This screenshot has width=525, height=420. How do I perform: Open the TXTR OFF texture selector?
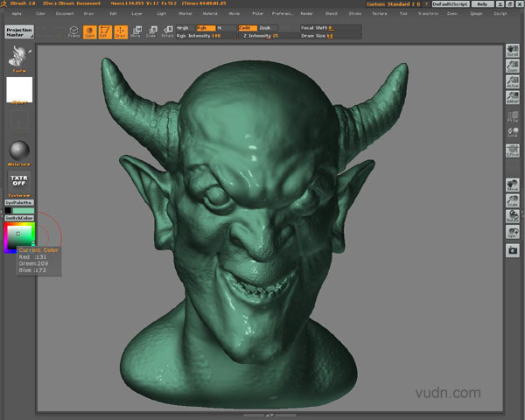click(x=19, y=181)
